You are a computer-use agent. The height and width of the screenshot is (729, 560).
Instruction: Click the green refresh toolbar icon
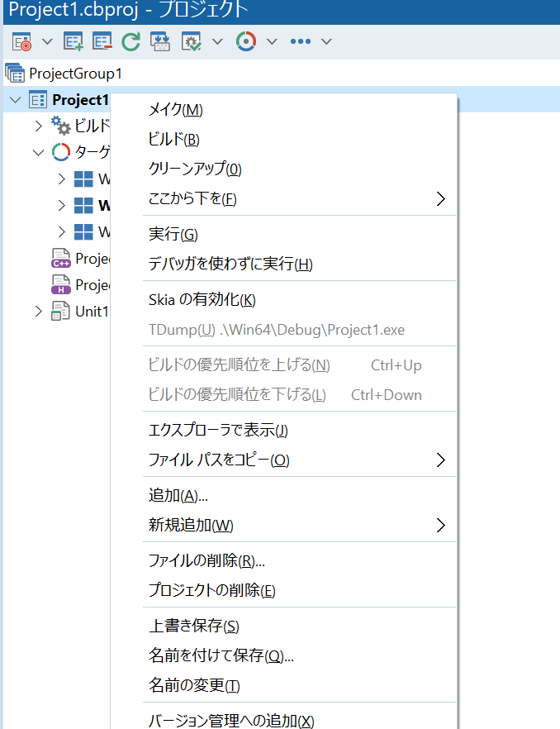coord(131,41)
